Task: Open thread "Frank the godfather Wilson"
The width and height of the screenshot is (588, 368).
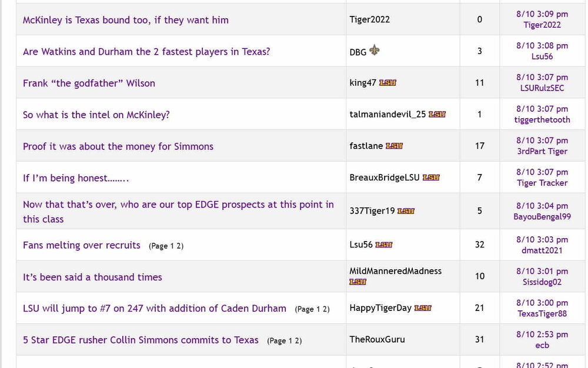Action: pos(89,83)
